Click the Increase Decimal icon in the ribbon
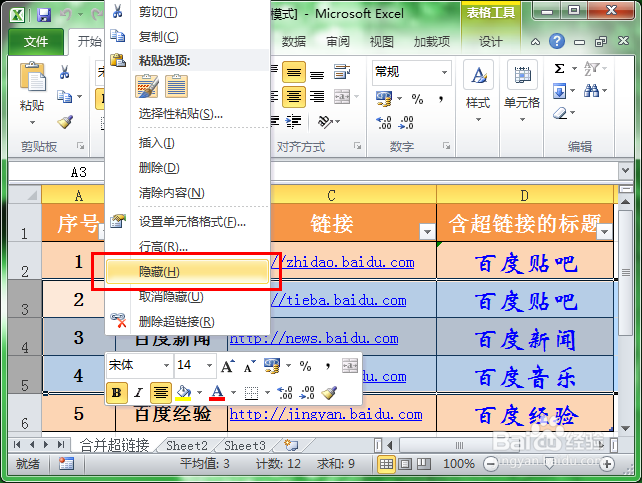 click(x=384, y=122)
